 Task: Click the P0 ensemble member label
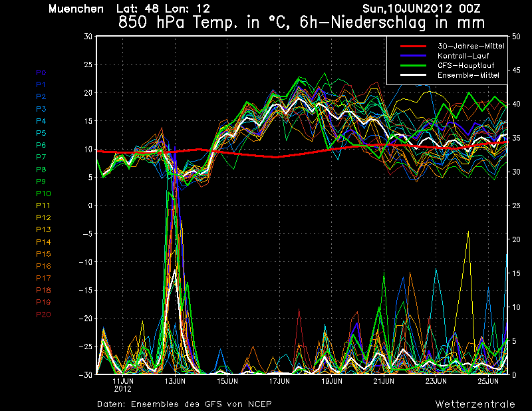pos(41,72)
